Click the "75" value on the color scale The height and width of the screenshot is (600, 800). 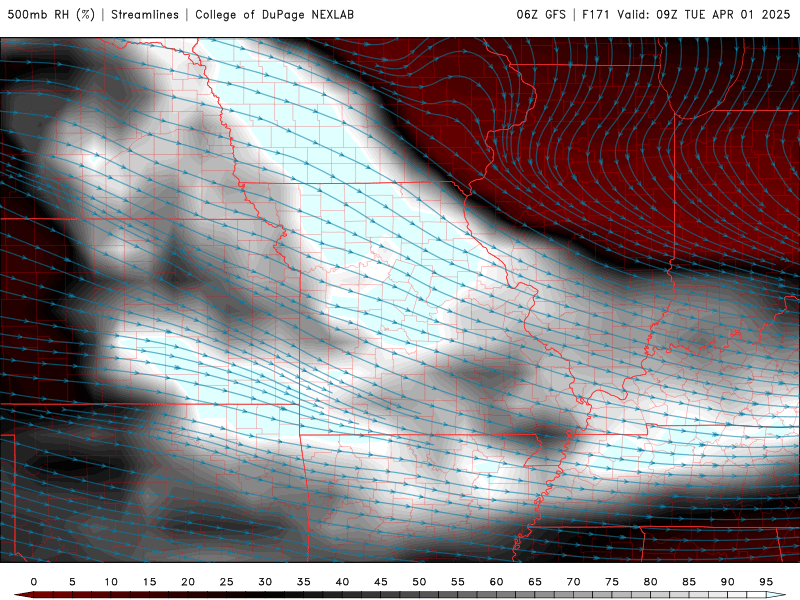(612, 582)
